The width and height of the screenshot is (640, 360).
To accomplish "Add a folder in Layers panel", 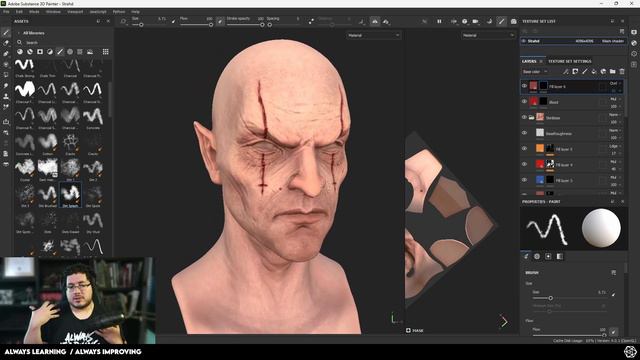I will pos(613,71).
